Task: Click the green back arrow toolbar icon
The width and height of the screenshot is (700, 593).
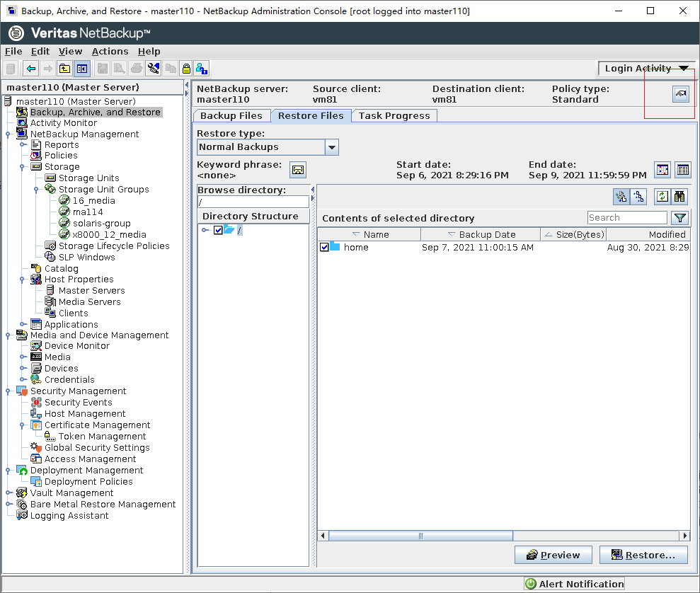Action: [30, 69]
